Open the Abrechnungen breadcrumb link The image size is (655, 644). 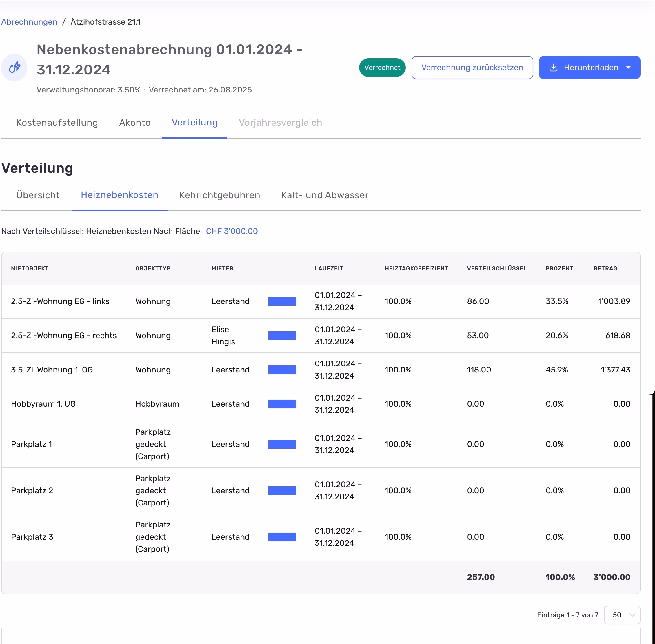[29, 22]
